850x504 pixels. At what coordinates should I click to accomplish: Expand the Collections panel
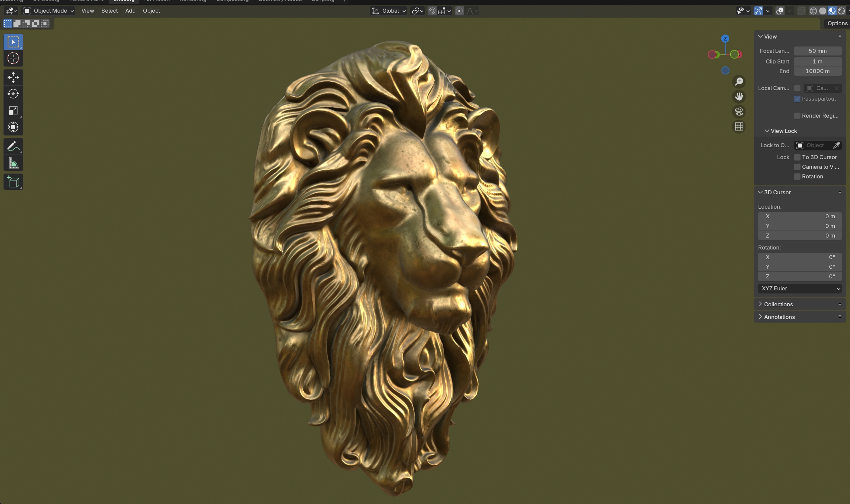778,304
